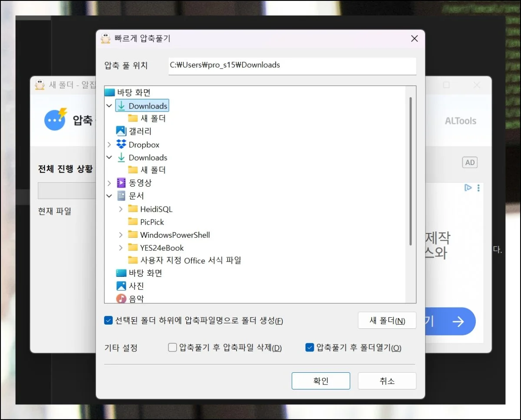Viewport: 521px width, 420px height.
Task: Click the HeidiSQL folder icon
Action: click(133, 209)
